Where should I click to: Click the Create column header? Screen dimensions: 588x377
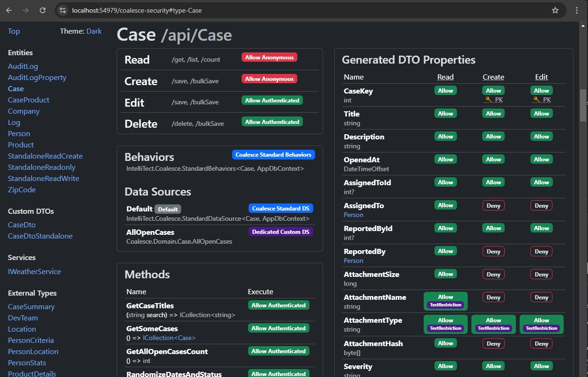pyautogui.click(x=493, y=77)
